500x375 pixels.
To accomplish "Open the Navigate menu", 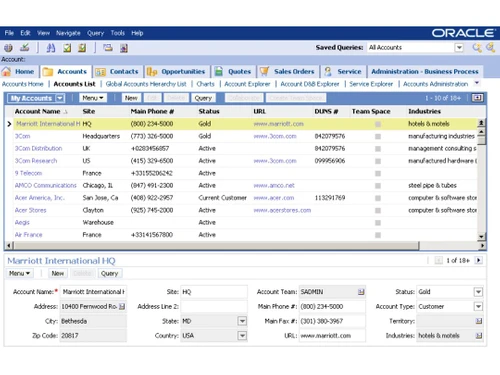I will click(68, 33).
